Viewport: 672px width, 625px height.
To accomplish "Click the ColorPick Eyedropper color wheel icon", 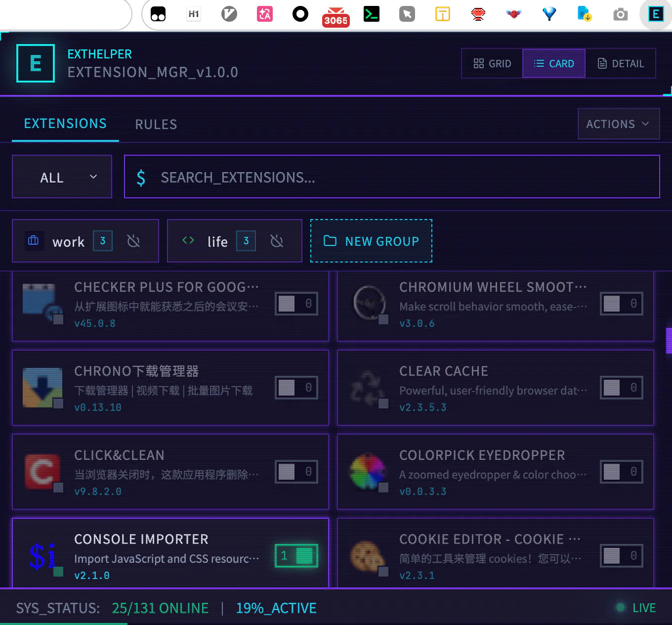I will 368,472.
